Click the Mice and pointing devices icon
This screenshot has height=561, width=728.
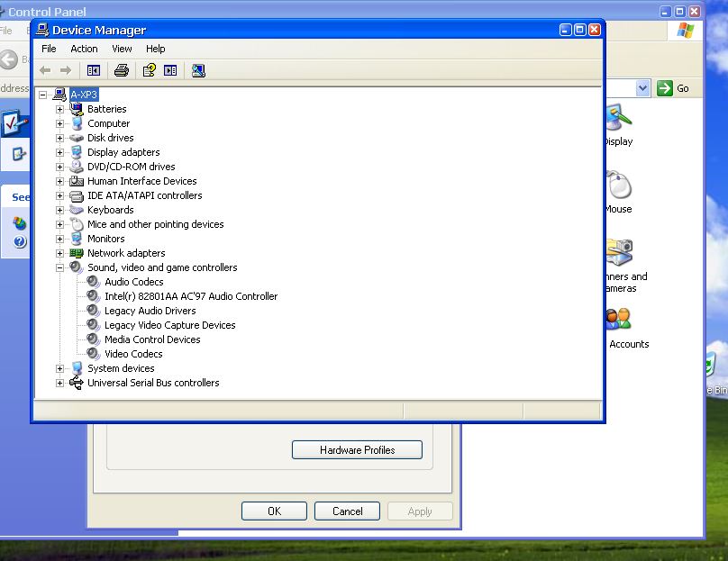pyautogui.click(x=77, y=224)
